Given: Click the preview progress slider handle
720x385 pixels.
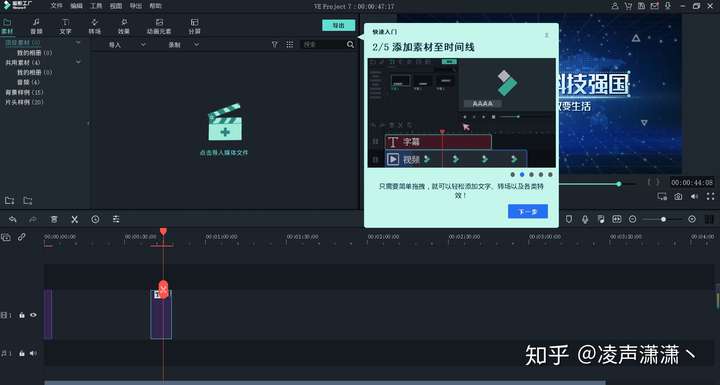Looking at the screenshot, I should 619,184.
